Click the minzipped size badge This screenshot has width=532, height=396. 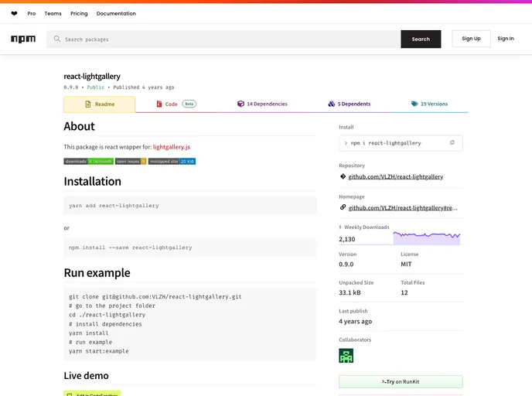click(172, 162)
